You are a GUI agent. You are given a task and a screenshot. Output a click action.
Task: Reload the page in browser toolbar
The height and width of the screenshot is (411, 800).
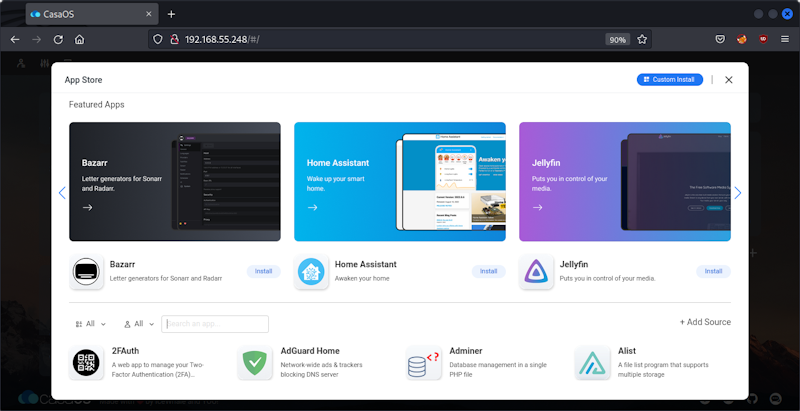[x=58, y=40]
